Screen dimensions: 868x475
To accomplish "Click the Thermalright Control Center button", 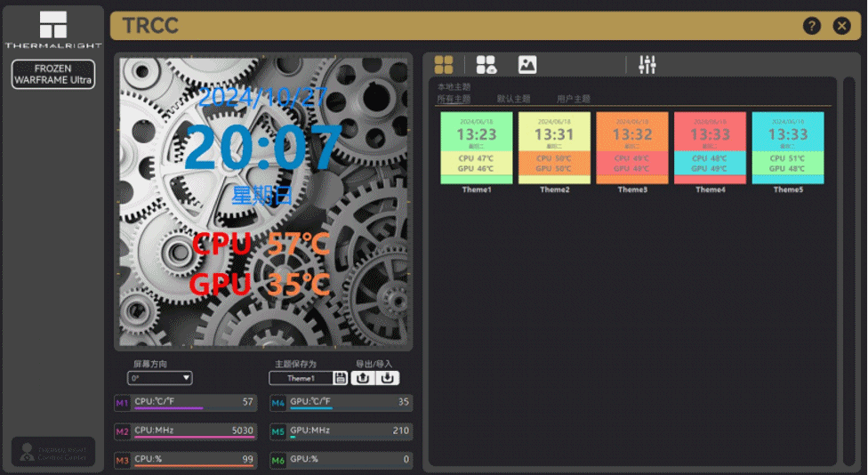I will (x=53, y=452).
